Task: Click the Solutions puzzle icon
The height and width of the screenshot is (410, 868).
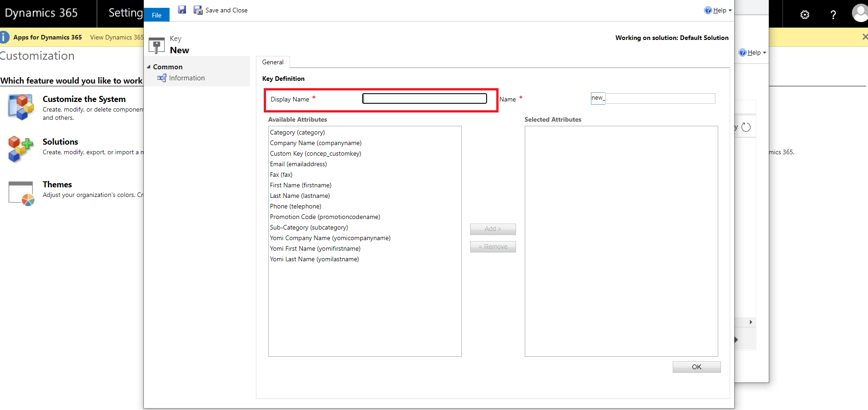Action: point(21,149)
